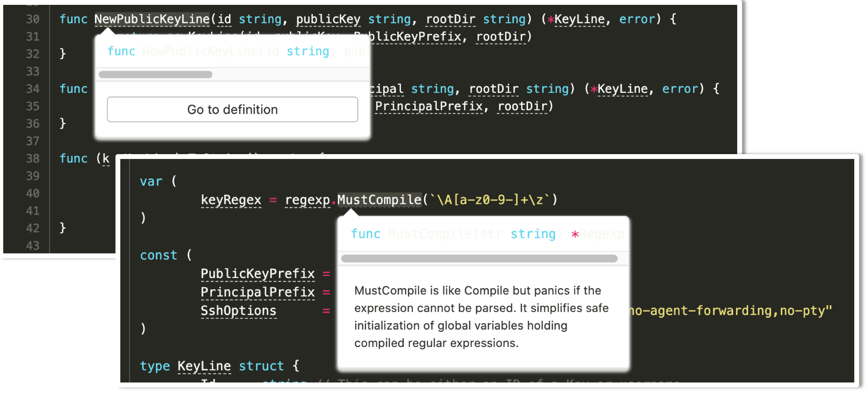Select the keyRegex variable name

(231, 199)
